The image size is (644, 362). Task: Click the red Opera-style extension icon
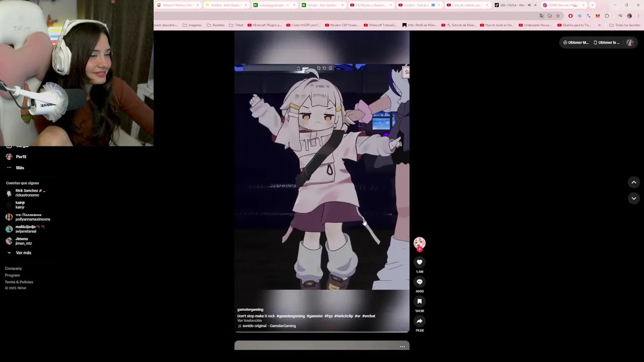570,16
